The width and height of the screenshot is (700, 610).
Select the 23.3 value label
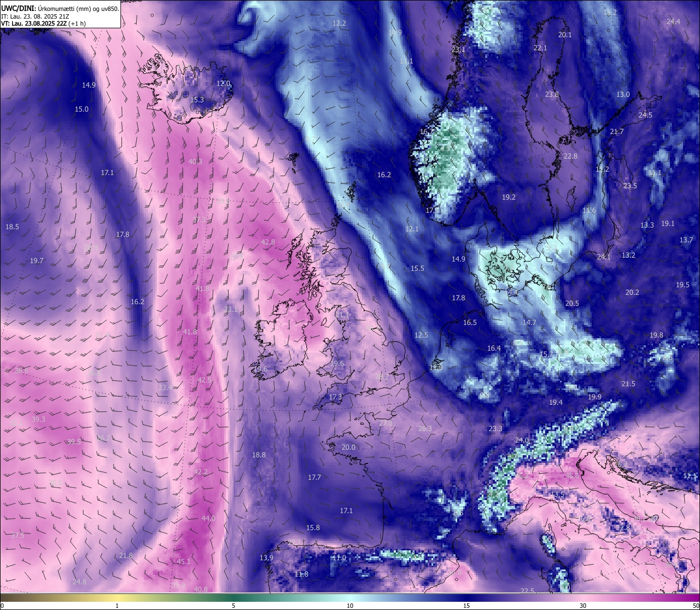click(x=495, y=428)
